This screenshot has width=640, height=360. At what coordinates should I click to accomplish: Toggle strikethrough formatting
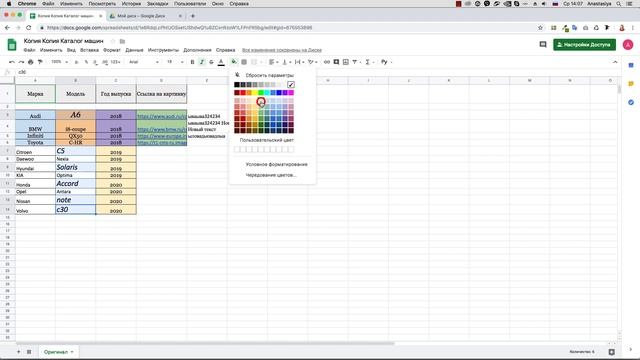click(211, 62)
